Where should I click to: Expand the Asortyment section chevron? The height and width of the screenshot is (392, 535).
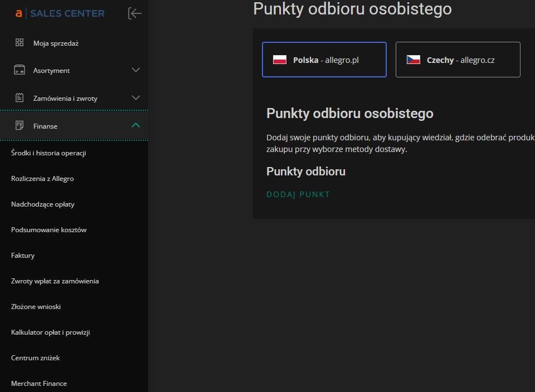tap(135, 70)
